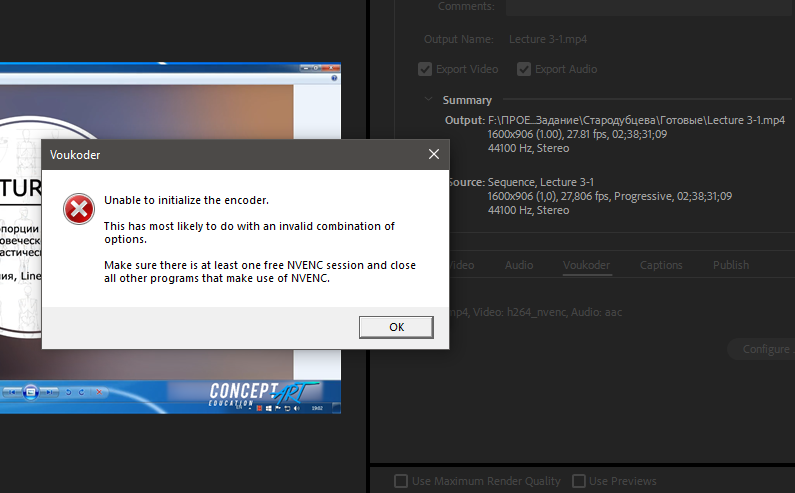
Task: Enable the Use Previews checkbox
Action: pyautogui.click(x=577, y=481)
